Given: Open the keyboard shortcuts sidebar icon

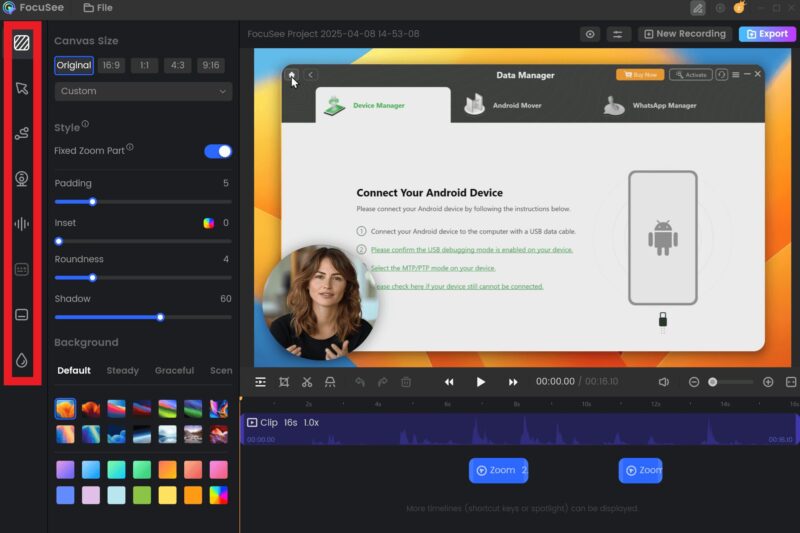Looking at the screenshot, I should [x=21, y=269].
